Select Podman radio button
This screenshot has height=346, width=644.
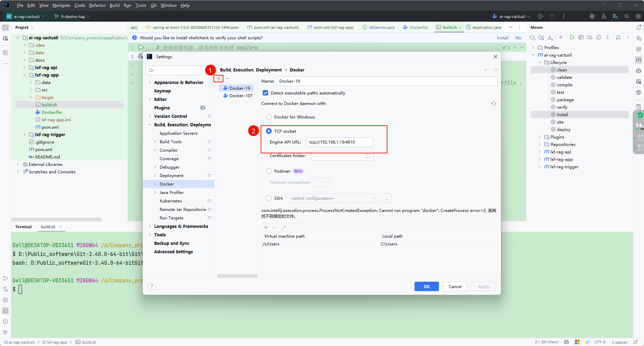269,171
